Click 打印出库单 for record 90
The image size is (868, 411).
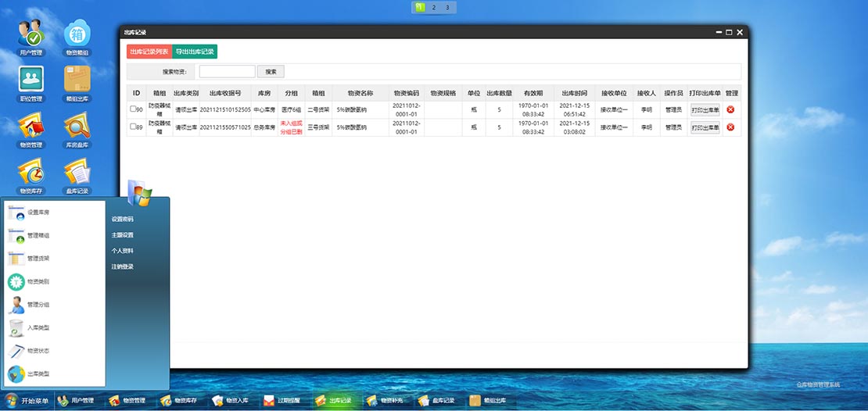point(705,109)
